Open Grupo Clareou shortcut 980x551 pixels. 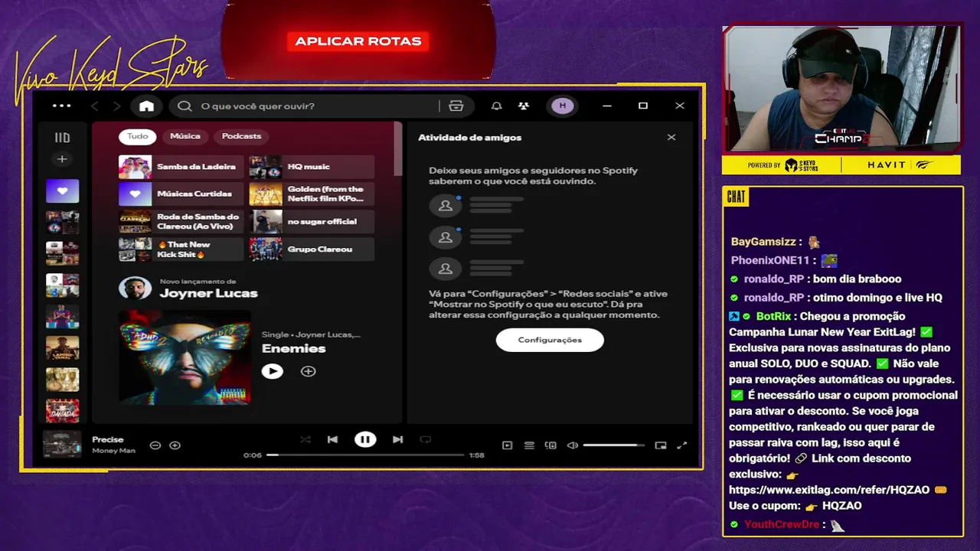pos(312,249)
